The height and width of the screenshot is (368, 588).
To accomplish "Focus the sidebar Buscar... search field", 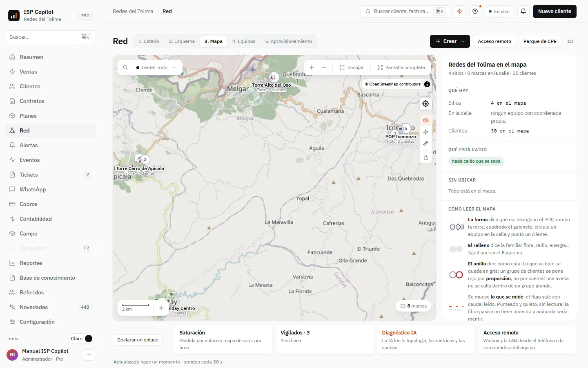I will (51, 37).
